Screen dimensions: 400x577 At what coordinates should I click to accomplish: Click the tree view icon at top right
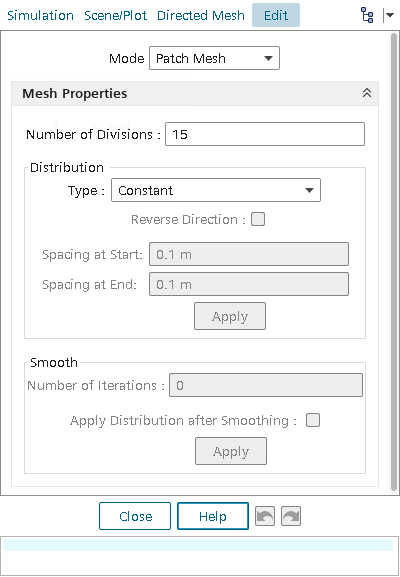[x=367, y=15]
